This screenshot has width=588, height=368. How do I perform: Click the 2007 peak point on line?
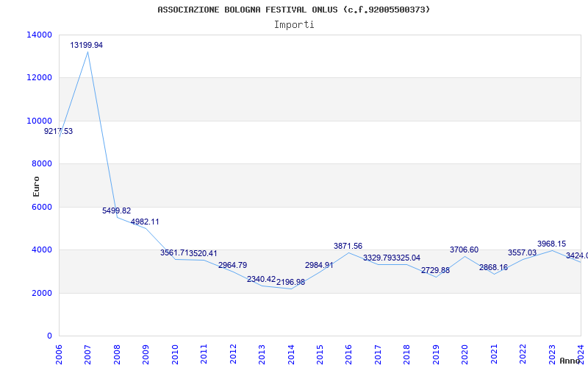pos(87,52)
